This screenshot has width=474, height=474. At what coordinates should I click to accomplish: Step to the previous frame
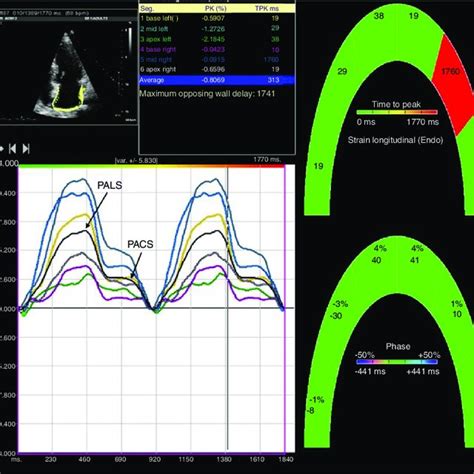12,148
